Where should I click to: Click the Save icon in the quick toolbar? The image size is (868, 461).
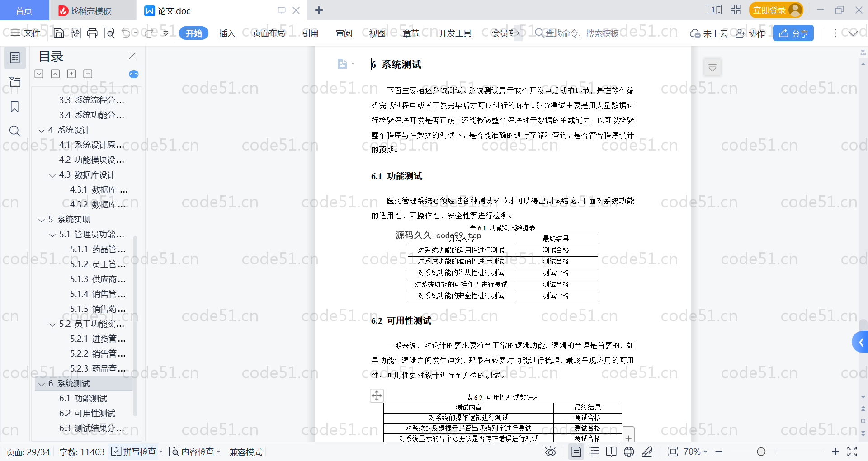pos(59,33)
